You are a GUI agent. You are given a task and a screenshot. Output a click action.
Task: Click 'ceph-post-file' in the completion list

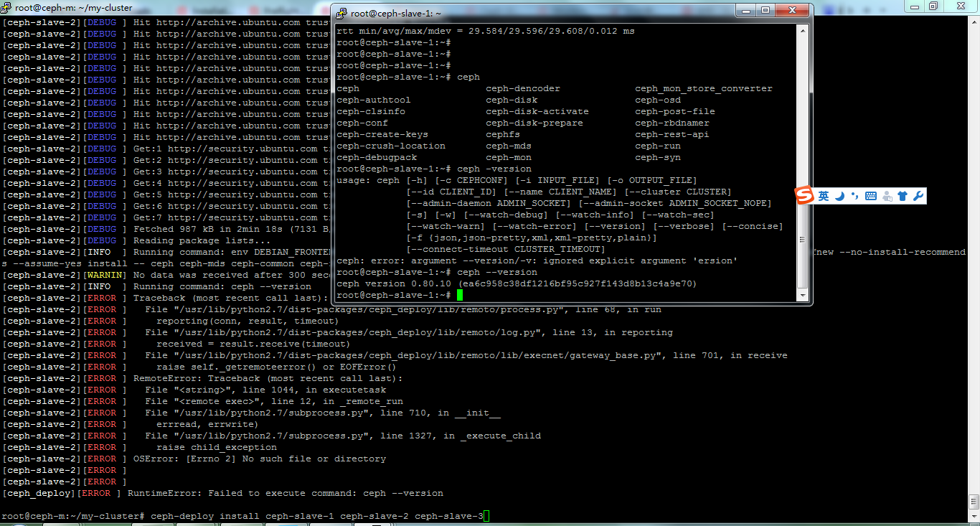pyautogui.click(x=675, y=111)
